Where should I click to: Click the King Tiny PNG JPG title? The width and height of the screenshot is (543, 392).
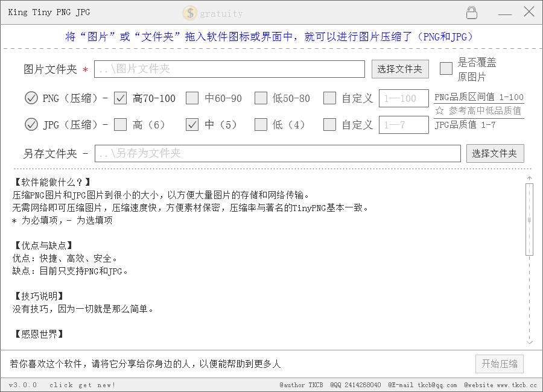click(x=49, y=12)
